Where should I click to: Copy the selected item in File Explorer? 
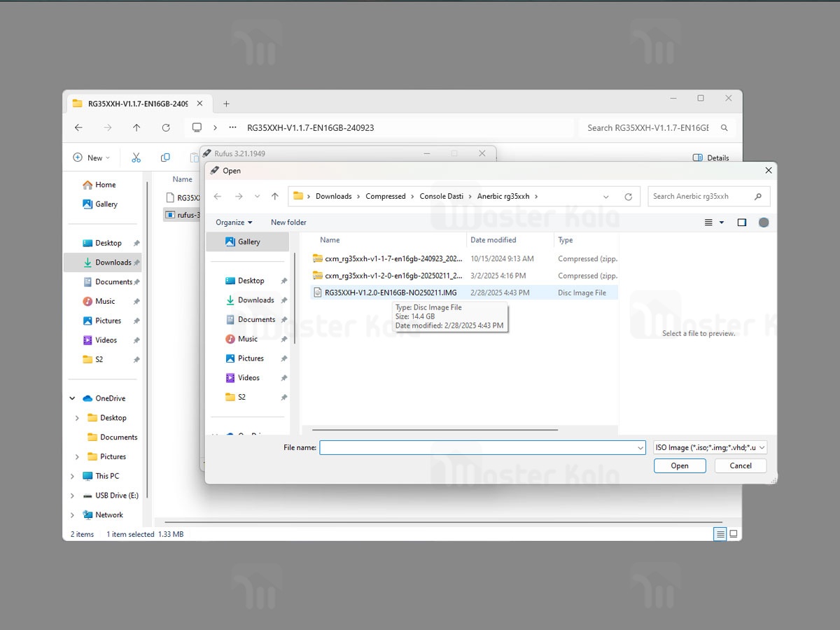(x=165, y=158)
